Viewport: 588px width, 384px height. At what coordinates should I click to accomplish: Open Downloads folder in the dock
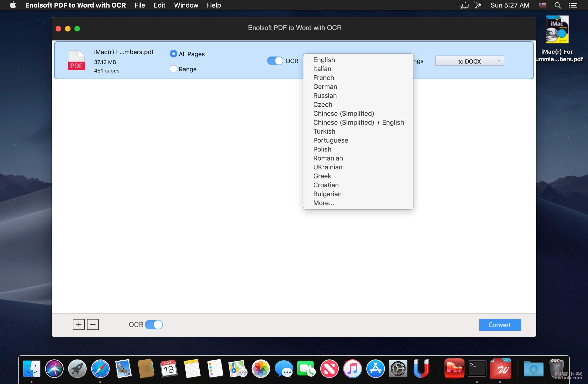[x=533, y=368]
